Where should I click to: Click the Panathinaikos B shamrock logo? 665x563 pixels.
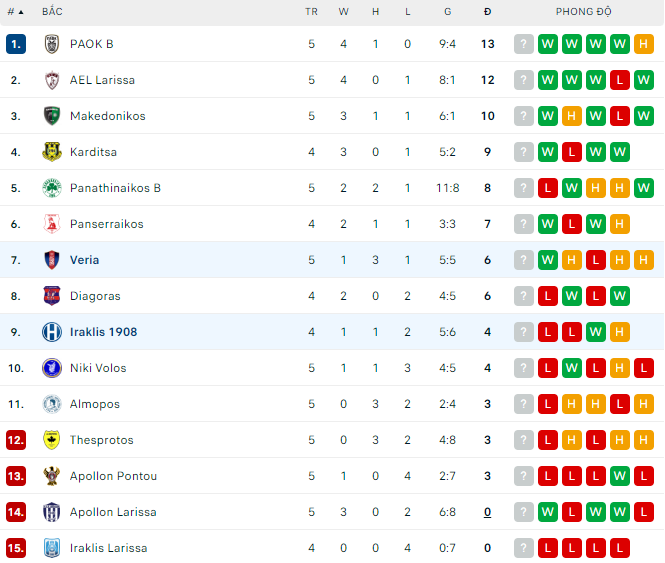[52, 188]
